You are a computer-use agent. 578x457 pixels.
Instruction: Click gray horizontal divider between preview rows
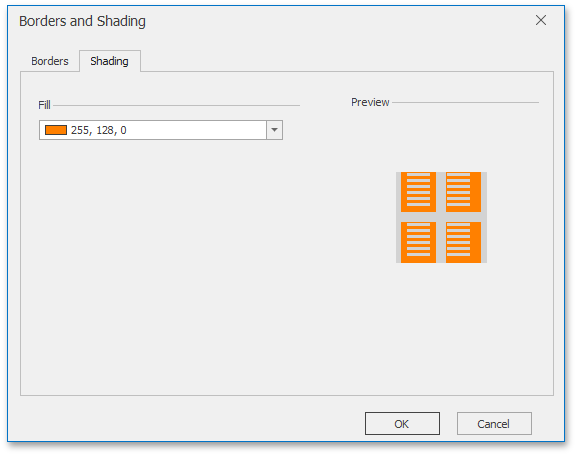[441, 217]
